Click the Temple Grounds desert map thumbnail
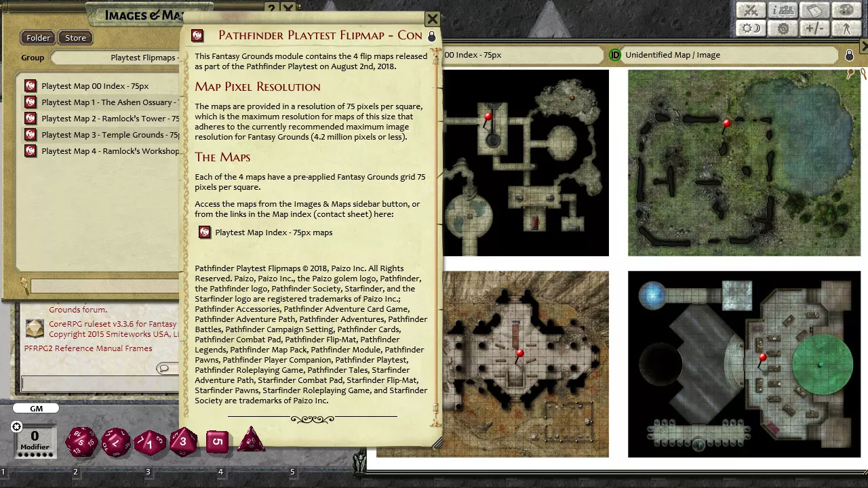Image resolution: width=868 pixels, height=488 pixels. (x=526, y=364)
